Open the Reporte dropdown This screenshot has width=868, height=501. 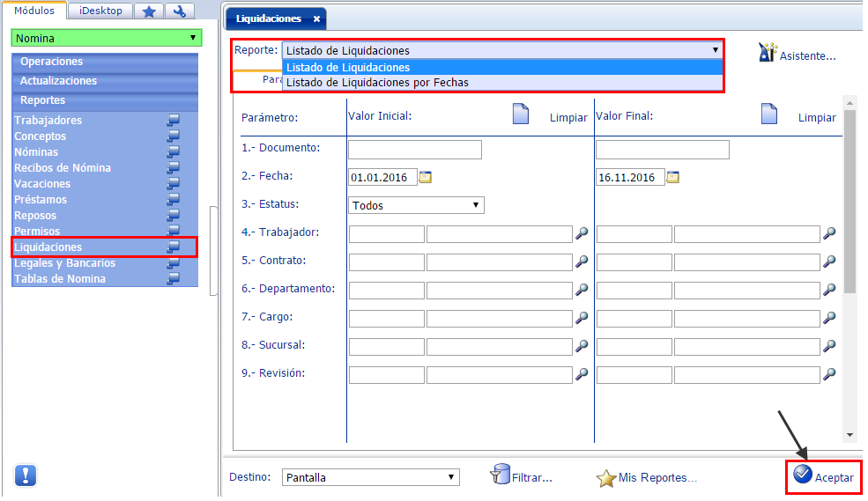502,50
